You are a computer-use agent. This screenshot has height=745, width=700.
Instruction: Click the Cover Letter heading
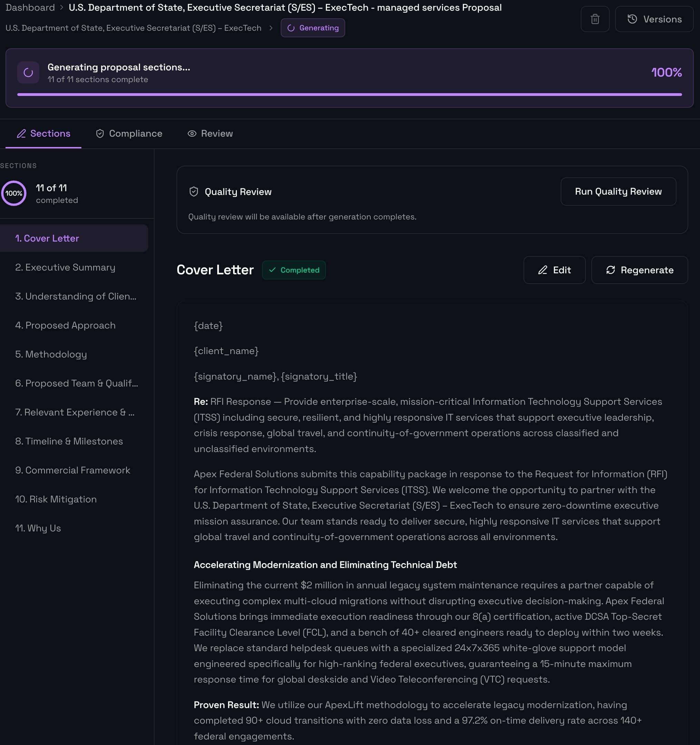click(215, 270)
